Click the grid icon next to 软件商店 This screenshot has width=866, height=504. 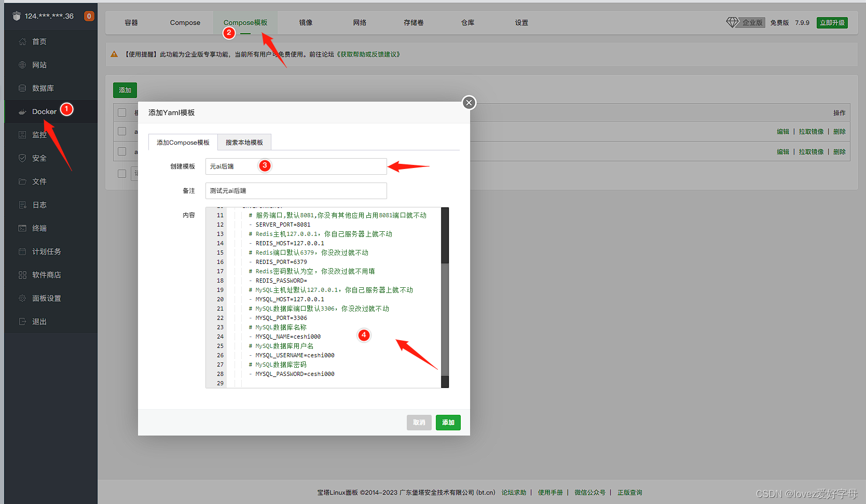[22, 275]
